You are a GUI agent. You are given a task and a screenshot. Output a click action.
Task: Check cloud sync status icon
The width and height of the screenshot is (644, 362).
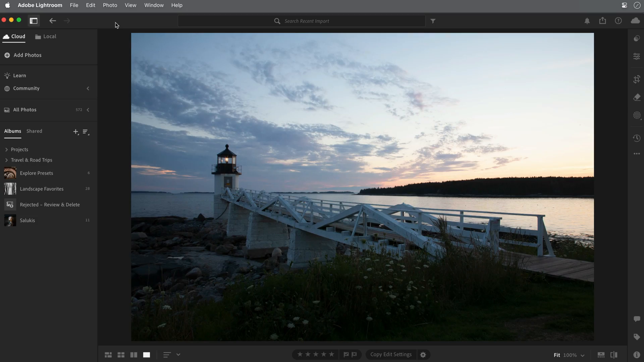pyautogui.click(x=635, y=21)
